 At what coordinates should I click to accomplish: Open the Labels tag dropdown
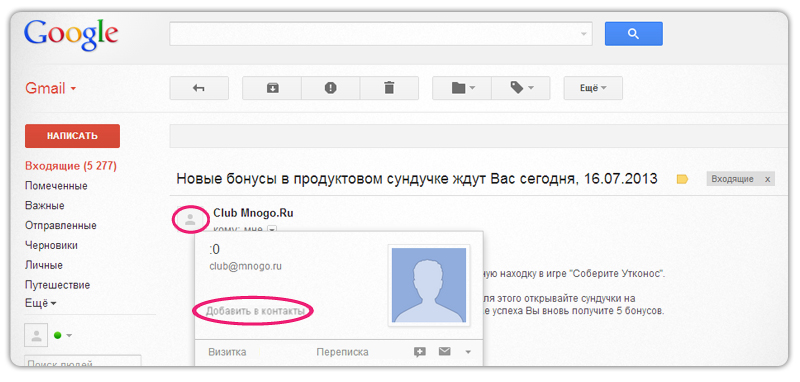click(x=520, y=88)
